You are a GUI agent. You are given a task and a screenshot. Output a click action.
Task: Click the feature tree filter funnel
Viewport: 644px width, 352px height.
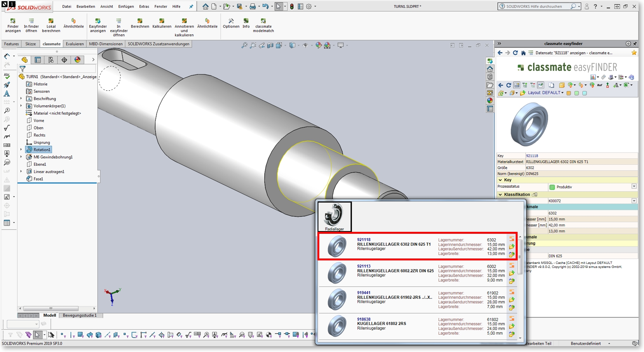pyautogui.click(x=23, y=69)
